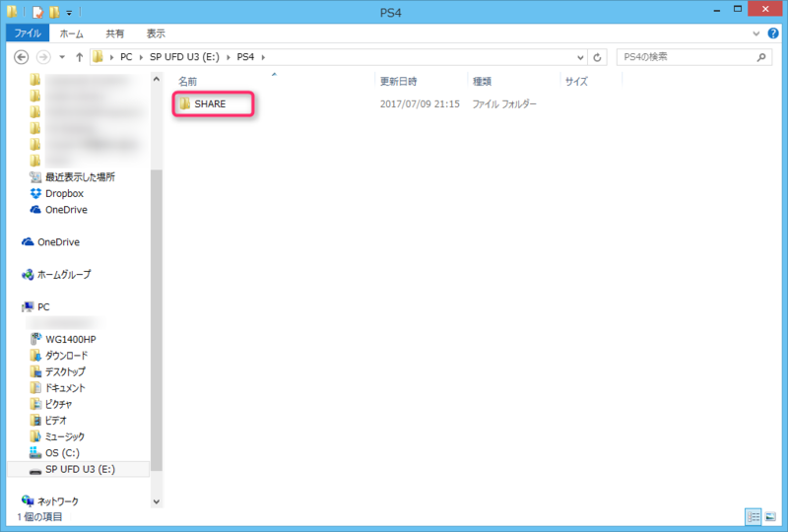The height and width of the screenshot is (532, 788).
Task: Open デスクトップ folder in sidebar
Action: 65,372
